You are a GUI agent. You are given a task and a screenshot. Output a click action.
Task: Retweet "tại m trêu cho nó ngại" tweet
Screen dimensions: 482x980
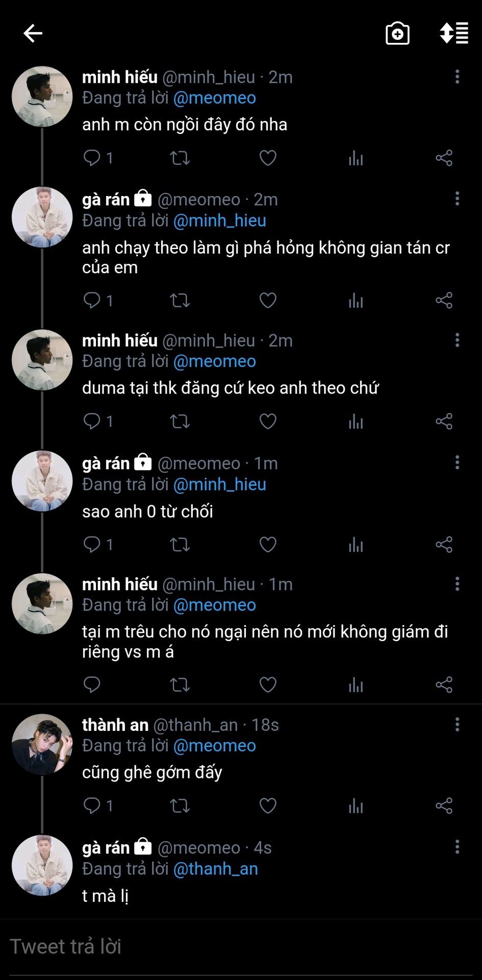click(x=180, y=685)
